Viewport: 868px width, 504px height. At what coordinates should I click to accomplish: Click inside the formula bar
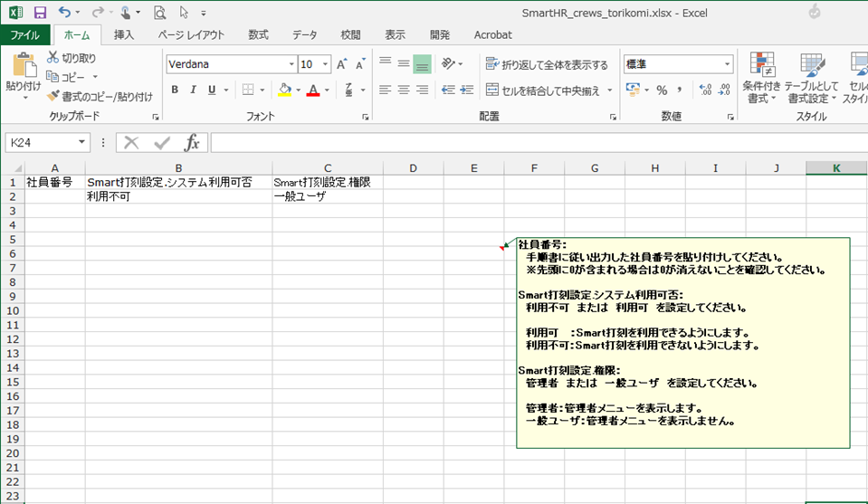(538, 143)
